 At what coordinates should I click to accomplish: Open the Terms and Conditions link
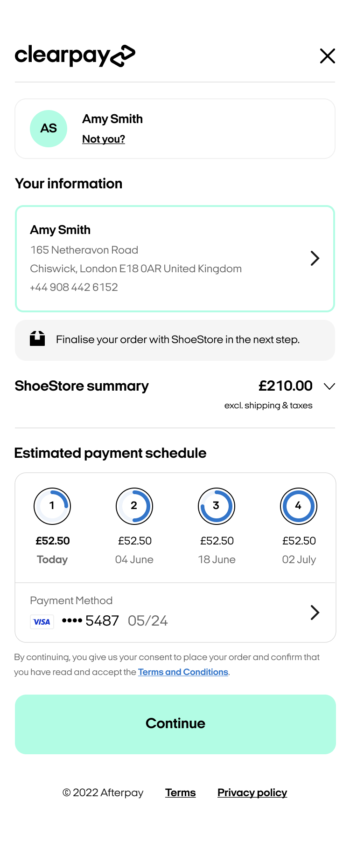point(183,672)
